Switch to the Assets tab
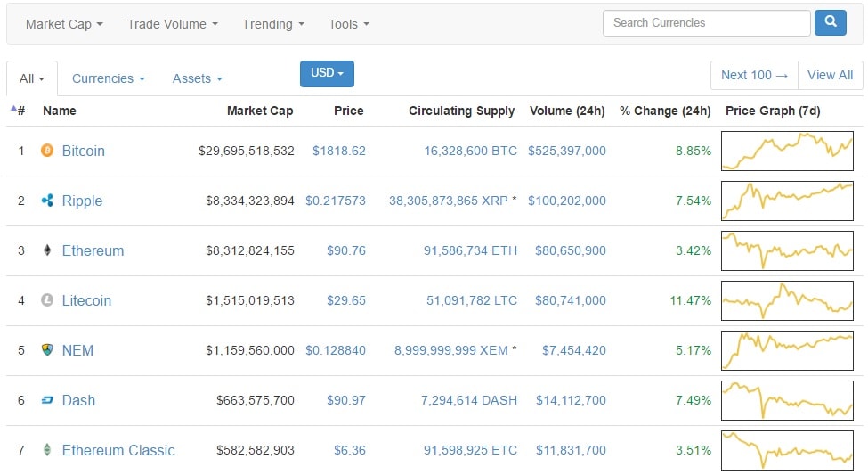This screenshot has width=868, height=475. (x=197, y=78)
